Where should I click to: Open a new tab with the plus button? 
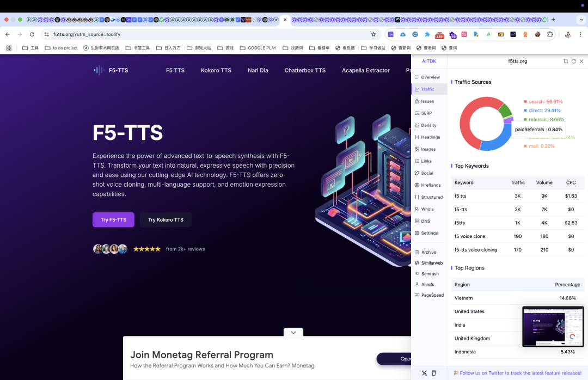click(553, 20)
